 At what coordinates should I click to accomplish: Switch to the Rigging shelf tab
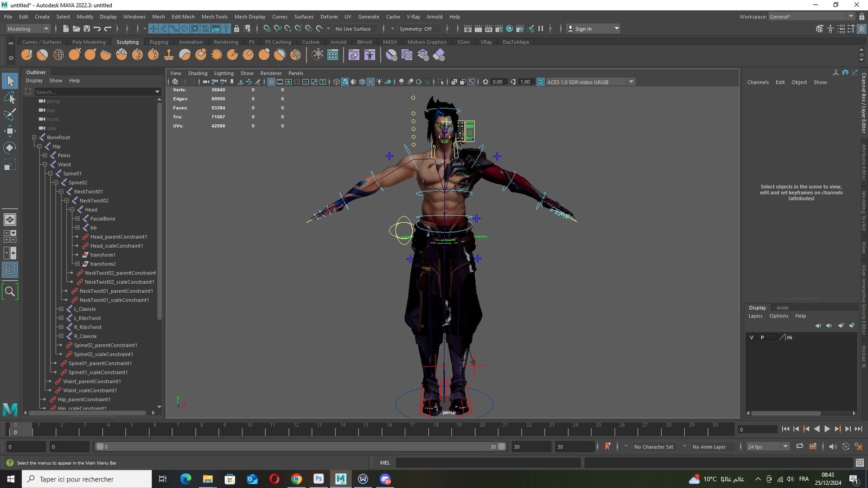(x=158, y=42)
